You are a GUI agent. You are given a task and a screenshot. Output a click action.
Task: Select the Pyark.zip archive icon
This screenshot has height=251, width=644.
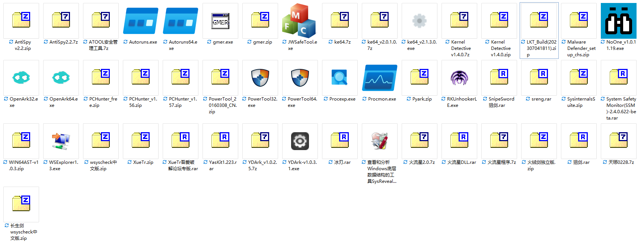pyautogui.click(x=420, y=78)
